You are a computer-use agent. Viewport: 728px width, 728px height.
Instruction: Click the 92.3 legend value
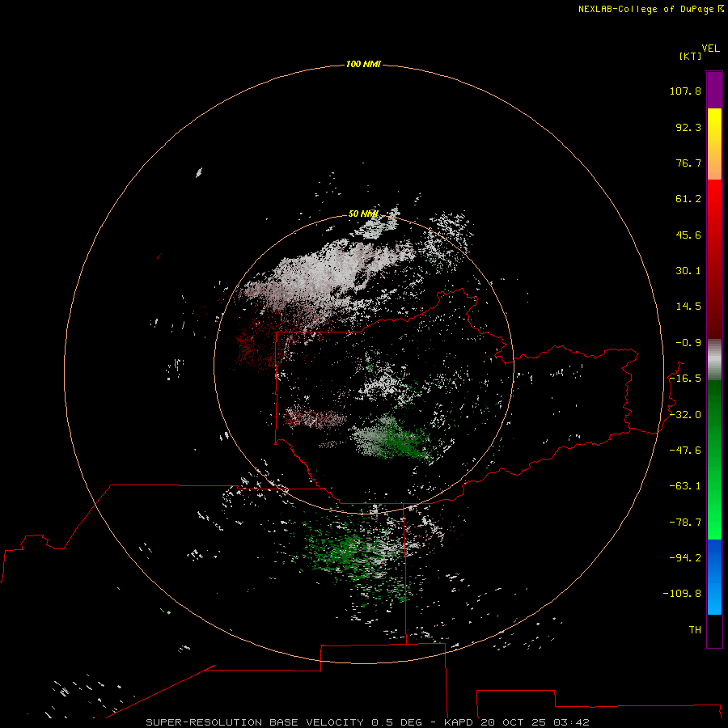[688, 127]
